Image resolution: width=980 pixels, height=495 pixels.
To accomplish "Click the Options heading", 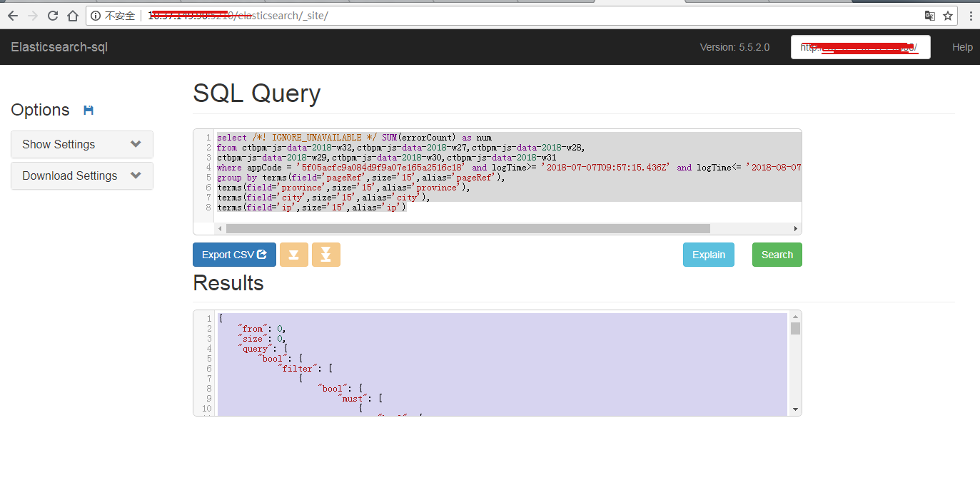I will pos(40,110).
